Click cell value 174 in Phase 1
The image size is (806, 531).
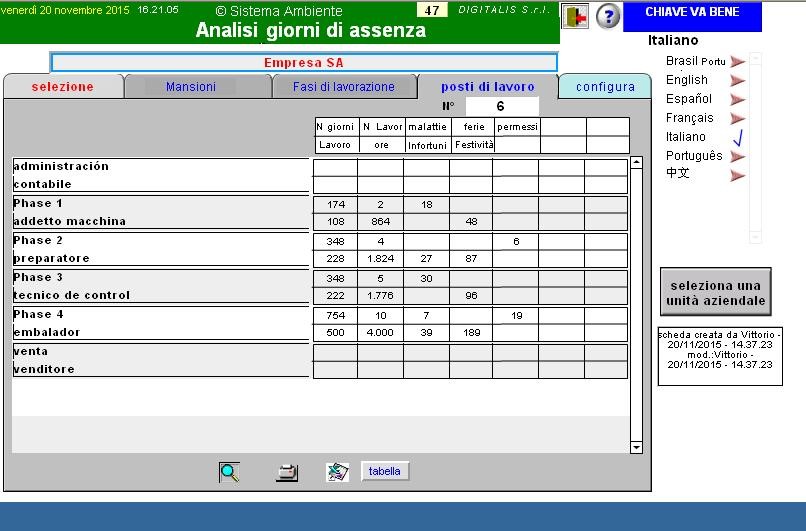click(x=336, y=205)
